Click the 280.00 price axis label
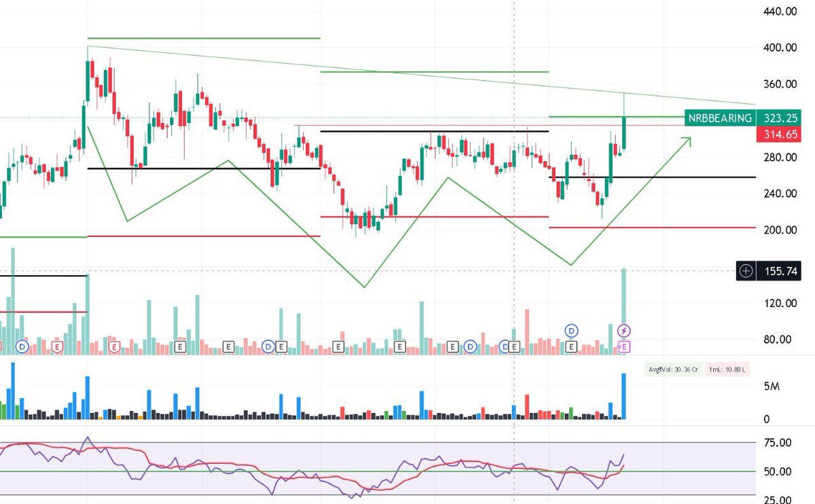The width and height of the screenshot is (815, 504). coord(780,157)
